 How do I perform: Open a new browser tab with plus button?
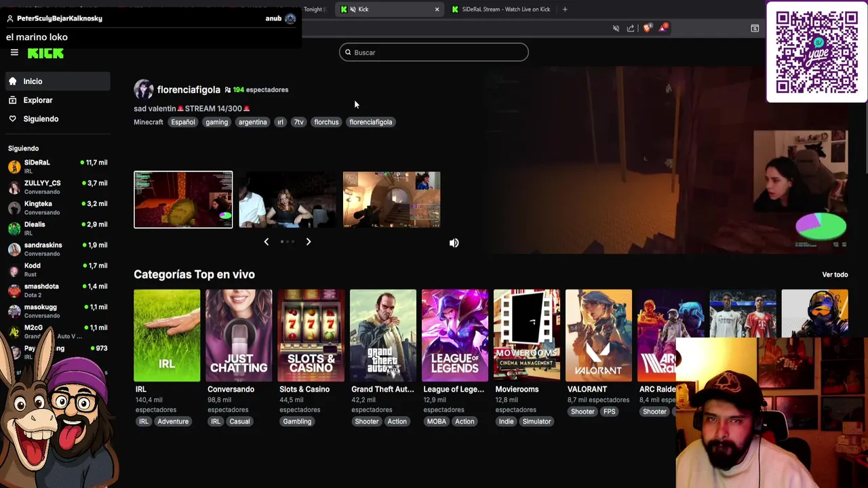coord(564,9)
